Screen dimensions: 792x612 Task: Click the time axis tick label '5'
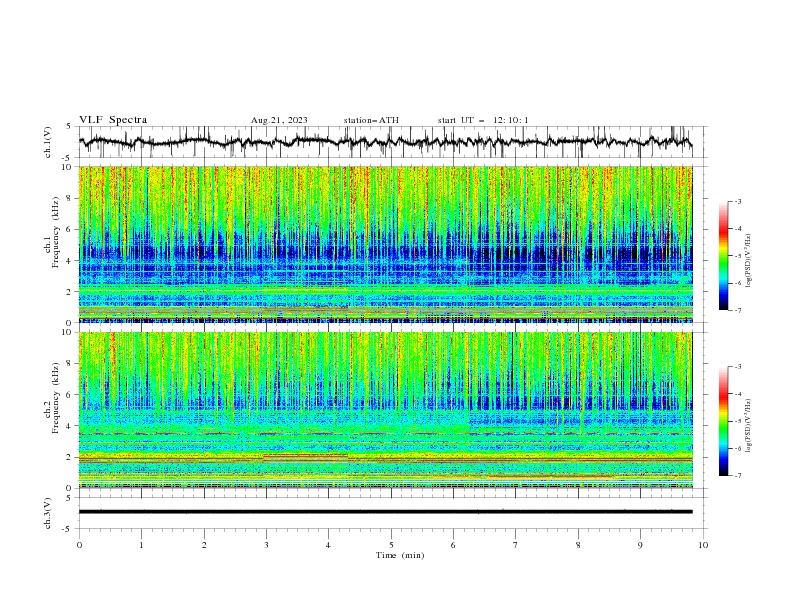tap(391, 545)
